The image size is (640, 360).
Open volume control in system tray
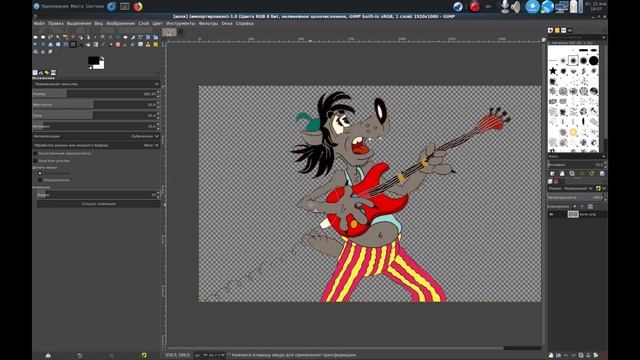click(516, 7)
